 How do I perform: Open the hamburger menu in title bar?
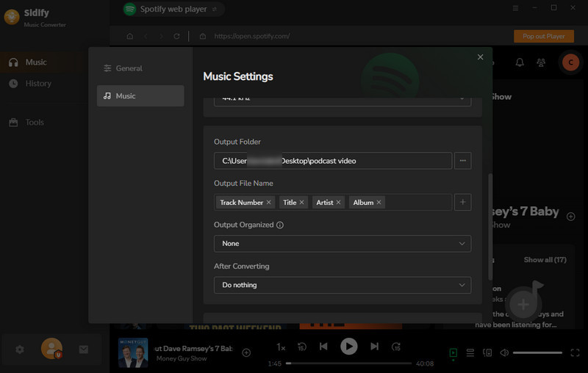pos(516,8)
